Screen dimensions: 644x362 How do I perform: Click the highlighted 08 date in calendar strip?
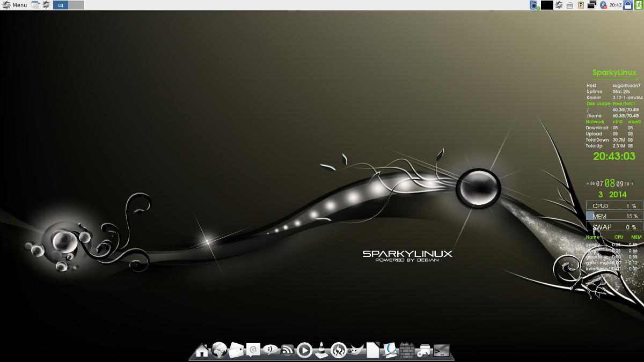click(610, 182)
